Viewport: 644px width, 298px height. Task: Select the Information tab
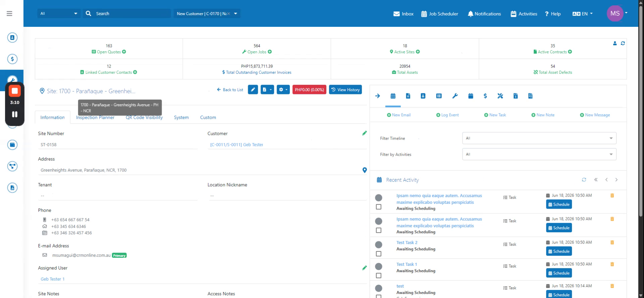(x=52, y=117)
